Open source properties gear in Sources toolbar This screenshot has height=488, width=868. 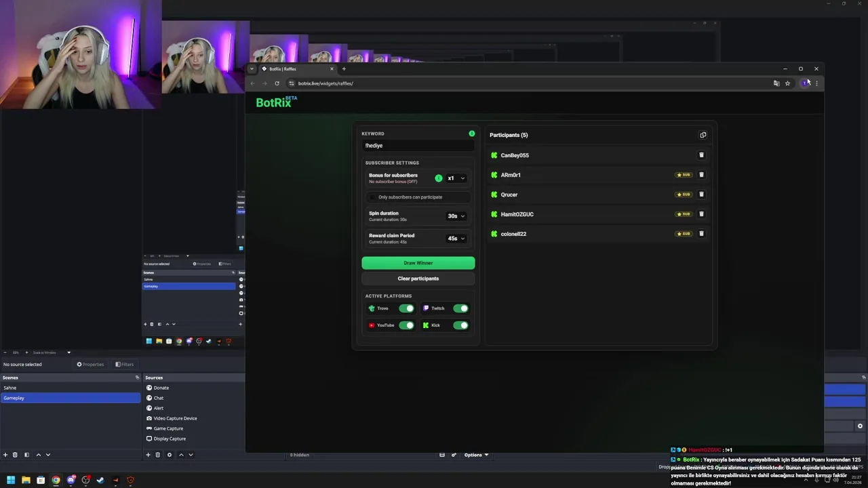point(170,455)
